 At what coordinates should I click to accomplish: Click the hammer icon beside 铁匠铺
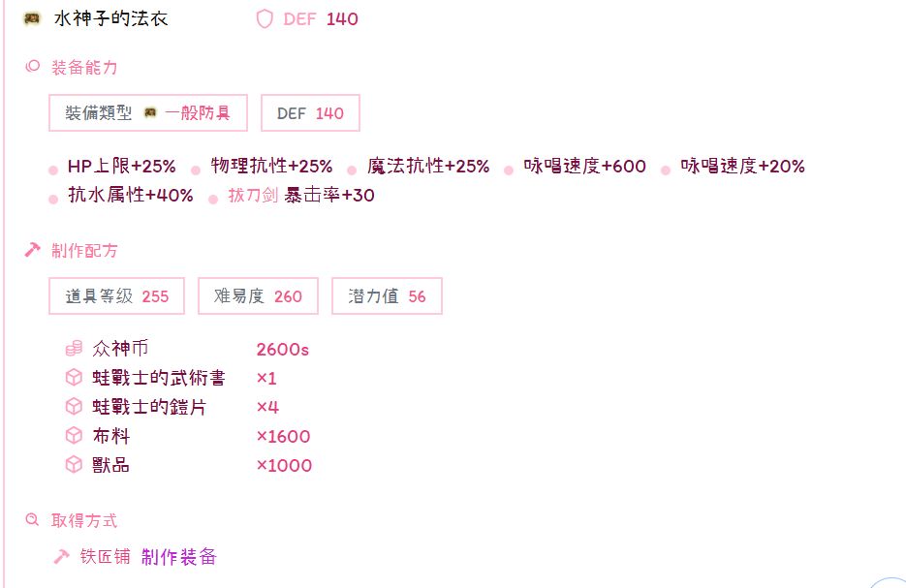pyautogui.click(x=61, y=556)
